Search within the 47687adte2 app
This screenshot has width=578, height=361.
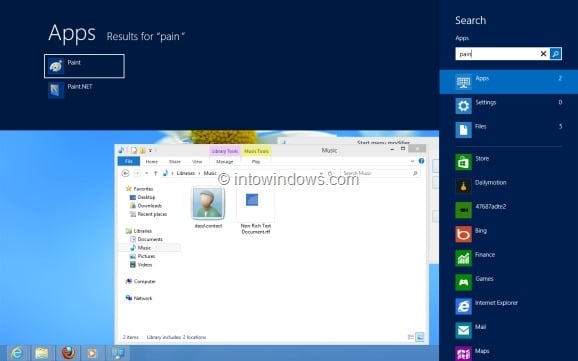tap(509, 210)
